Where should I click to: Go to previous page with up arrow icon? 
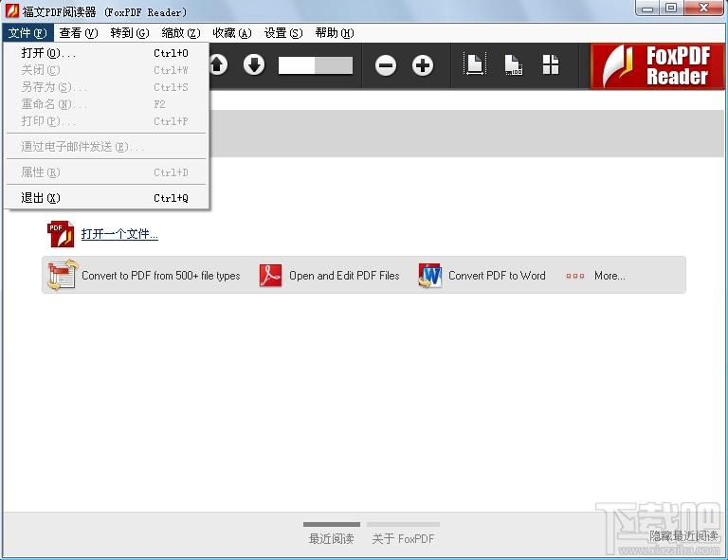[218, 65]
